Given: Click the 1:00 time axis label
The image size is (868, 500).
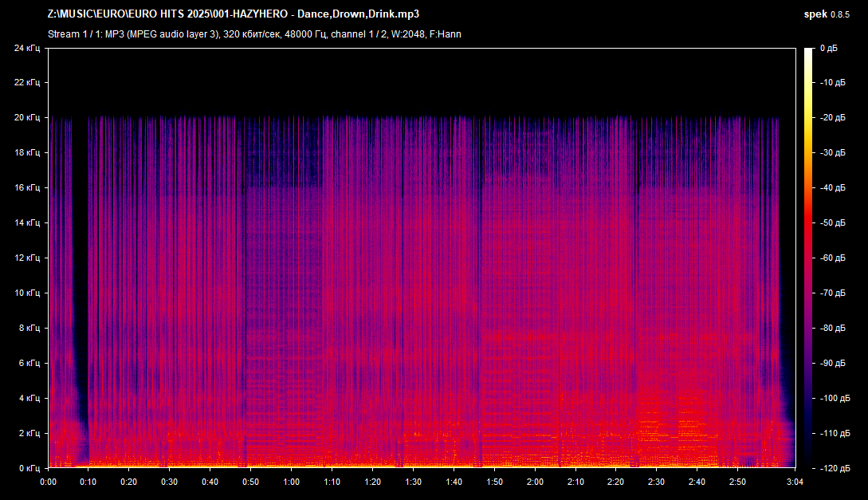Looking at the screenshot, I should point(291,482).
